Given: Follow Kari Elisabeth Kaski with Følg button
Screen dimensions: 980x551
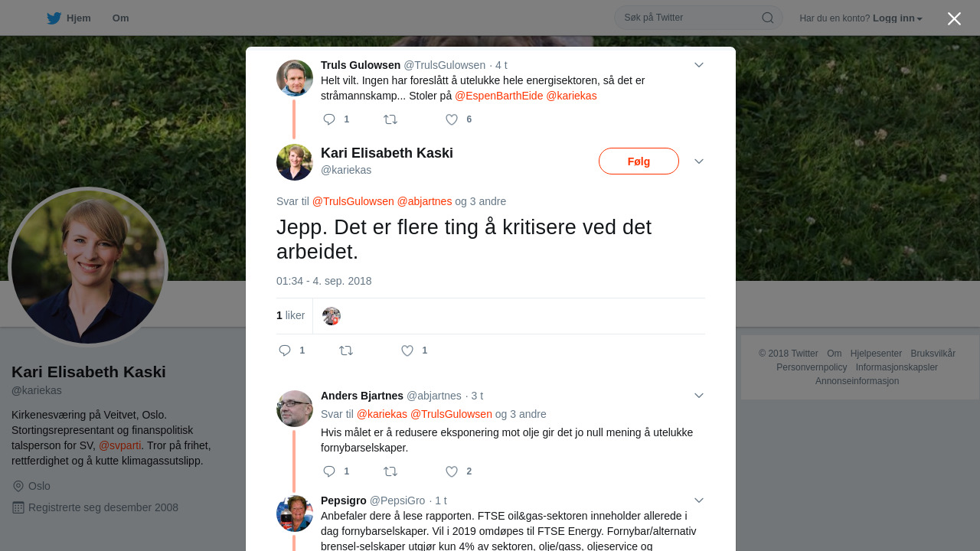Looking at the screenshot, I should tap(639, 161).
